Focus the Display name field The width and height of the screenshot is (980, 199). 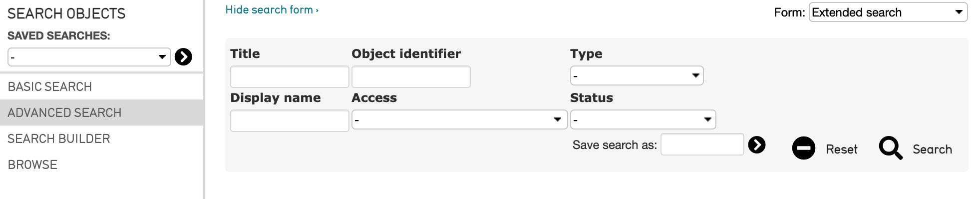pyautogui.click(x=290, y=120)
